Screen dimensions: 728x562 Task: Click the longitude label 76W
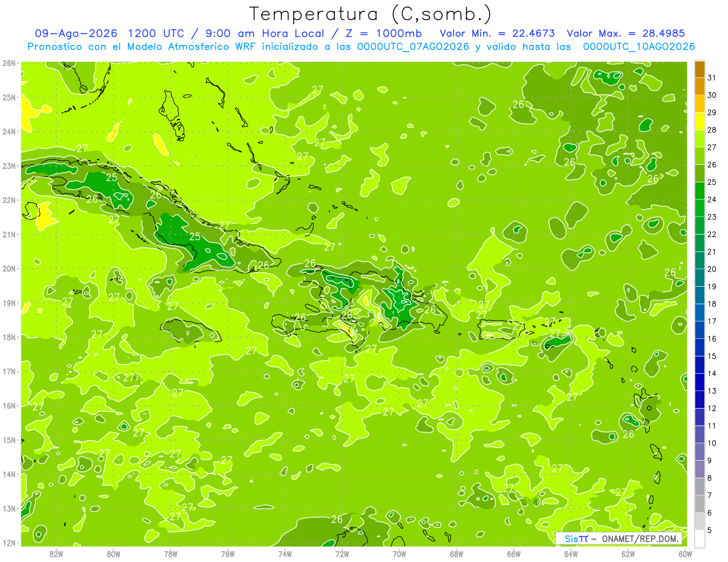[228, 554]
